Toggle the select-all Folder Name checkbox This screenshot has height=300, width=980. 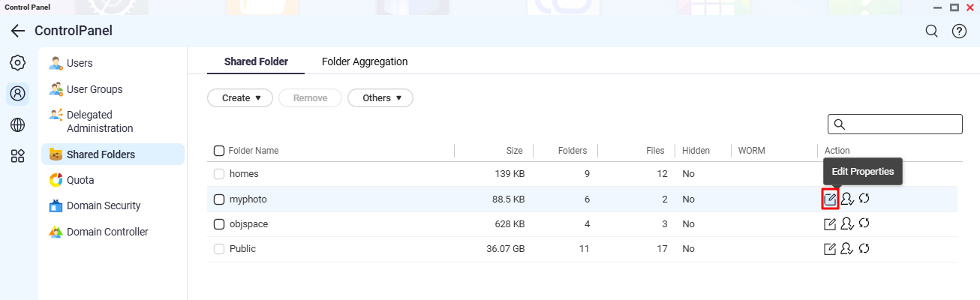point(219,151)
